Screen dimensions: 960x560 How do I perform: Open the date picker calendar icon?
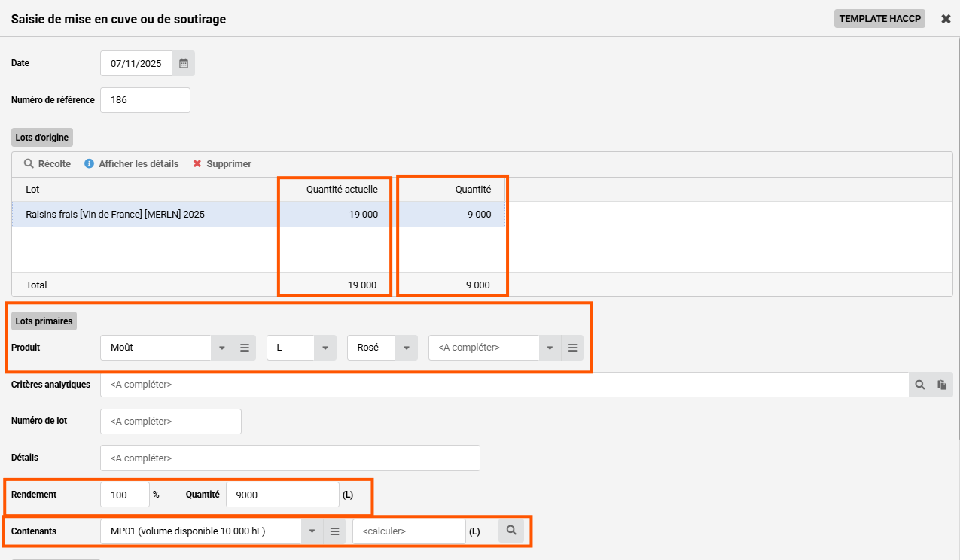click(183, 64)
